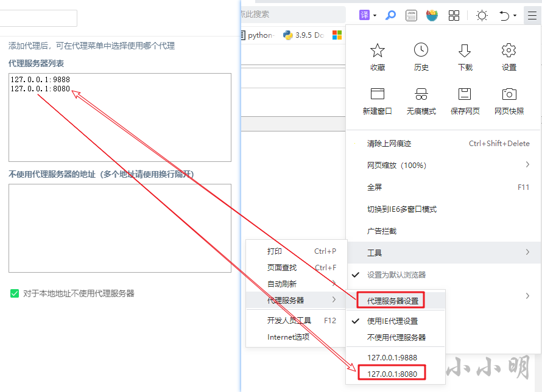542x392 pixels.
Task: Toggle the sun brightness mode icon
Action: (482, 16)
